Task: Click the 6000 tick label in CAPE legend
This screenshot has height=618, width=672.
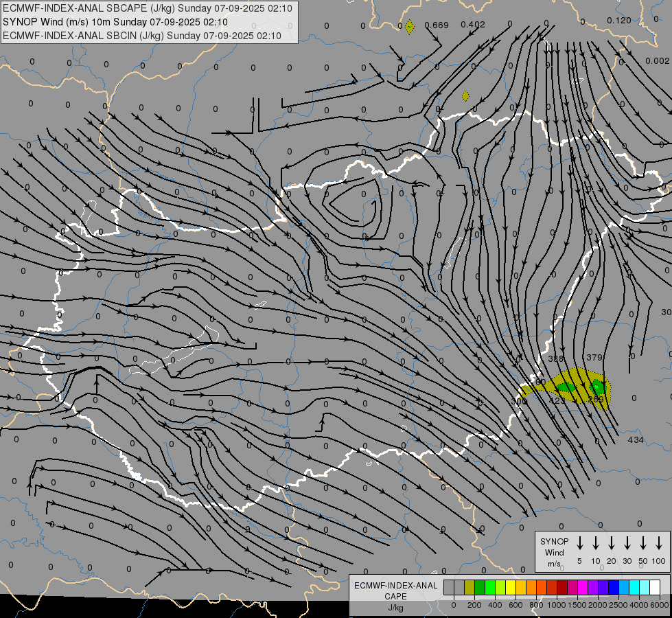Action: [660, 605]
